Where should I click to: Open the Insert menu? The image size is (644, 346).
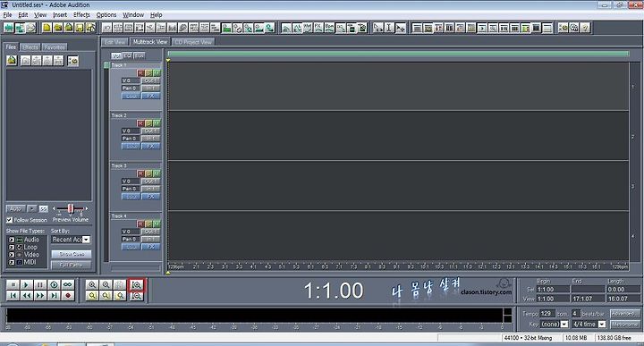(x=60, y=15)
